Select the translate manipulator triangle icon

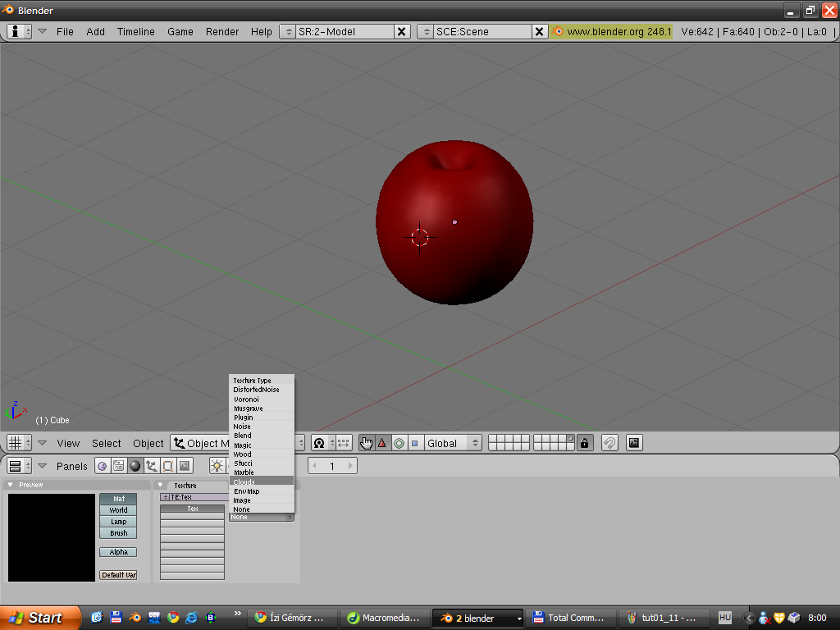point(382,443)
